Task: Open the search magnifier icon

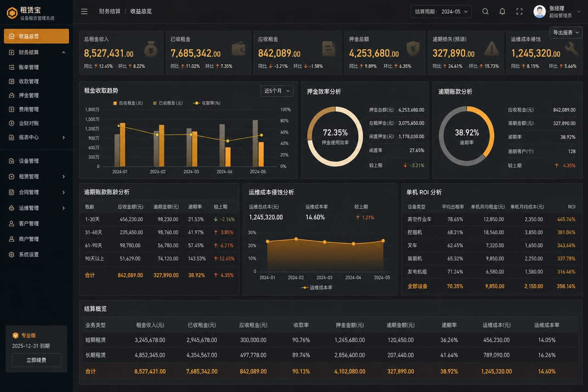Action: pos(485,11)
